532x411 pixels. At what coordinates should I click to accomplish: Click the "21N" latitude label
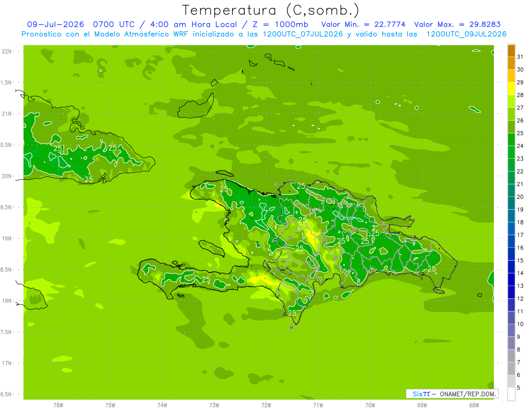pos(6,114)
